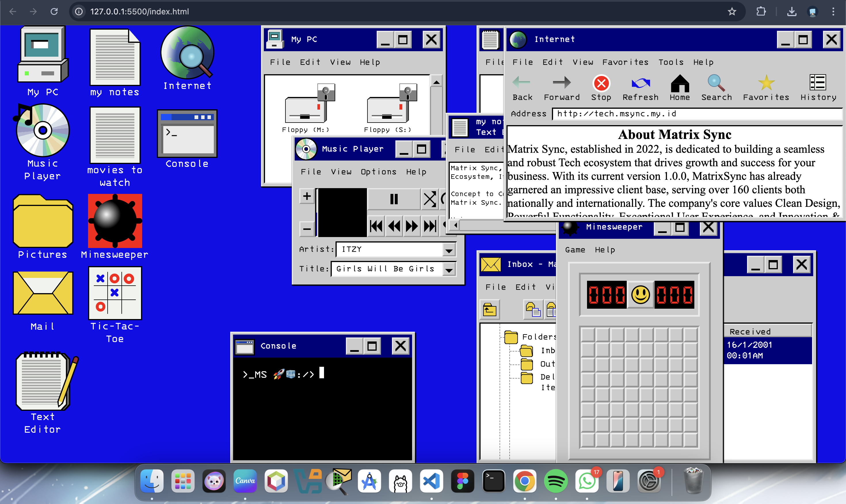Click the fast forward button in Music Player

point(412,226)
